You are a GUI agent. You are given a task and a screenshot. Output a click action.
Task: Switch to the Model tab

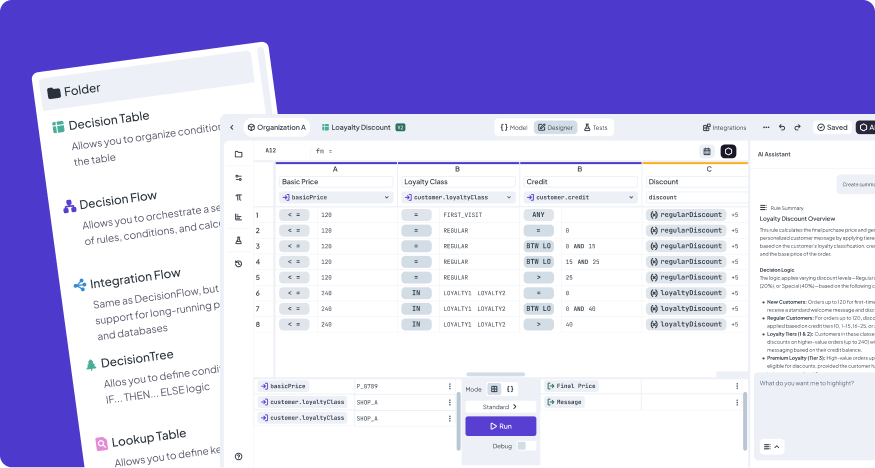click(513, 128)
